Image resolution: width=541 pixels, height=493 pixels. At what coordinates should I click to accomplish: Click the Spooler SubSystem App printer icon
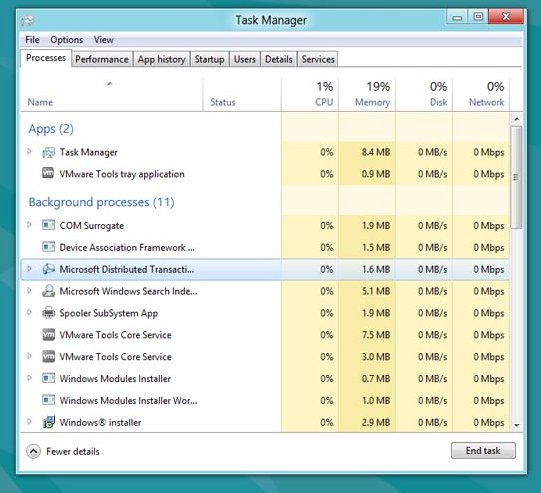48,313
